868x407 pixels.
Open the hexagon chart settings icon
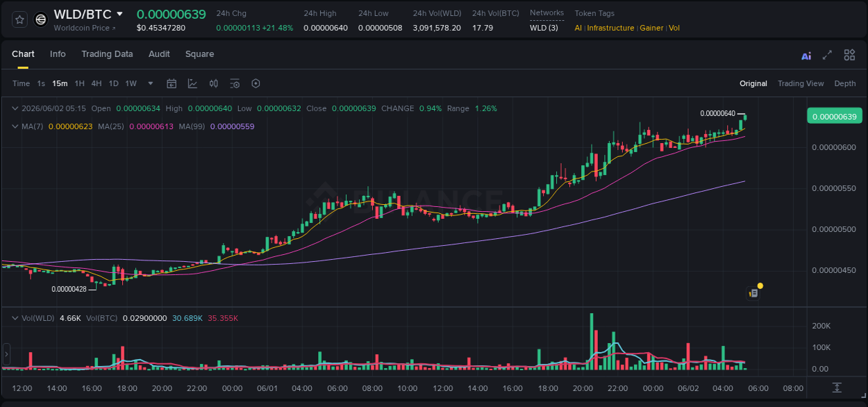click(x=256, y=83)
